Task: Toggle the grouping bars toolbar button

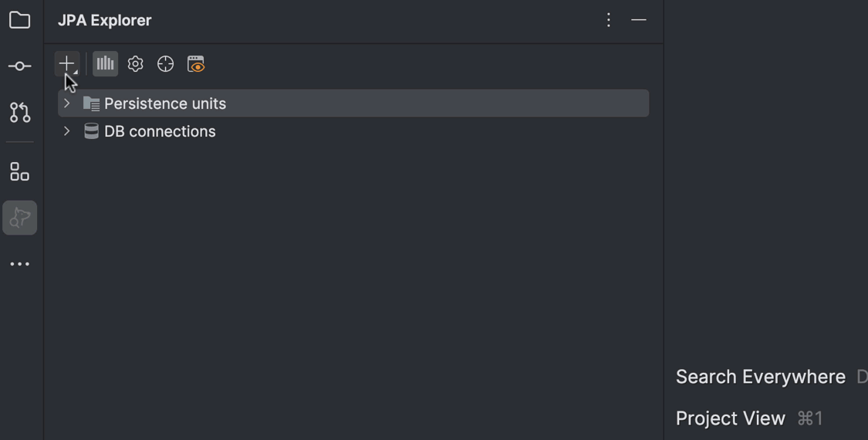Action: [105, 64]
